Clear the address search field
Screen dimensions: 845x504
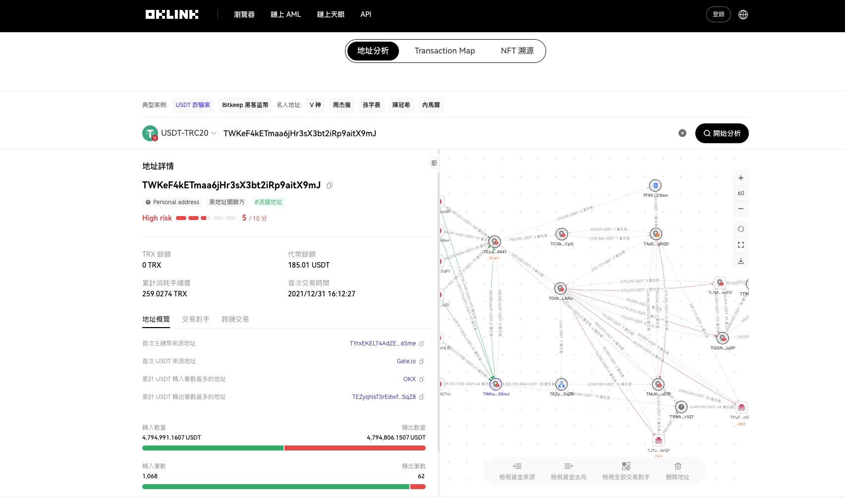pyautogui.click(x=682, y=133)
